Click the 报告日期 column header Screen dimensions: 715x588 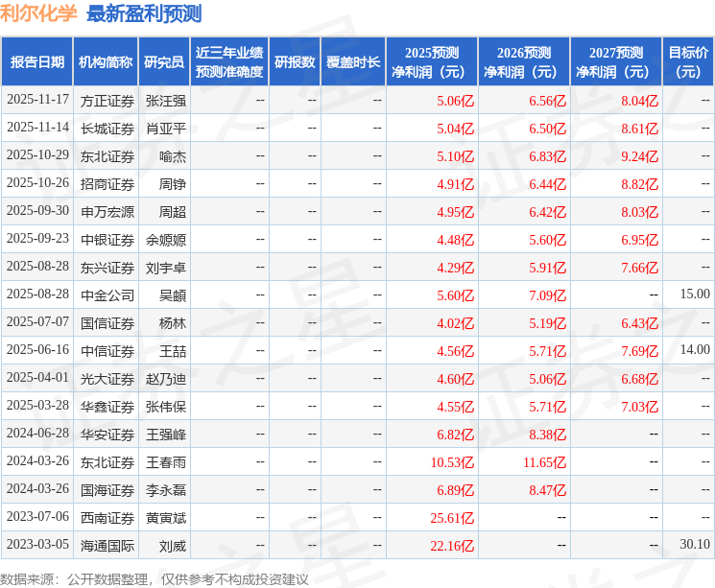tap(36, 62)
